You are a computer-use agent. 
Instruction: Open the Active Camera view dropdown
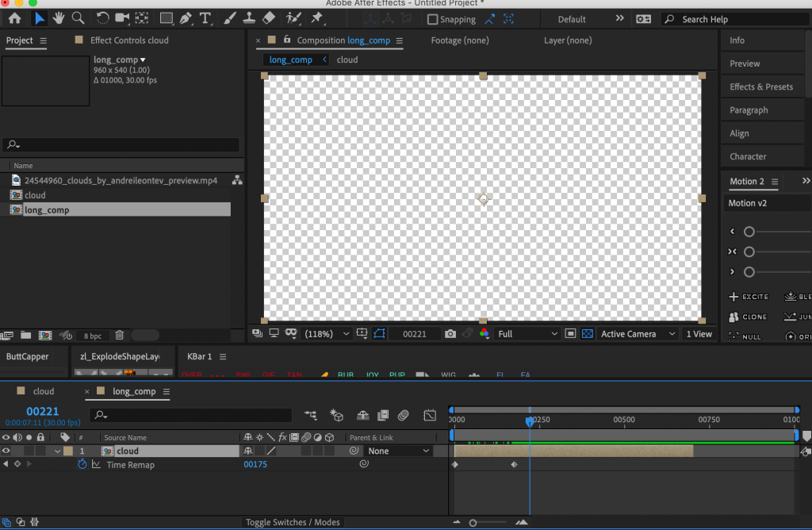(x=638, y=334)
